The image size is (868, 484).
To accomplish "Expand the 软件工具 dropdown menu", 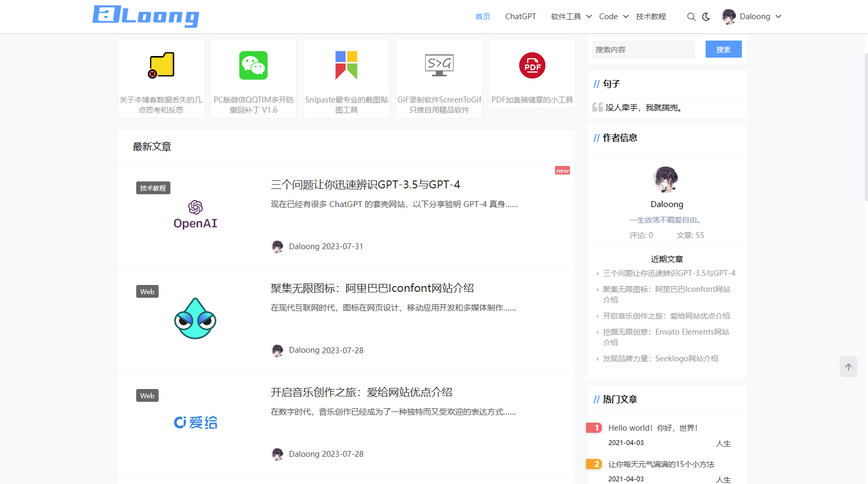I will coord(571,17).
